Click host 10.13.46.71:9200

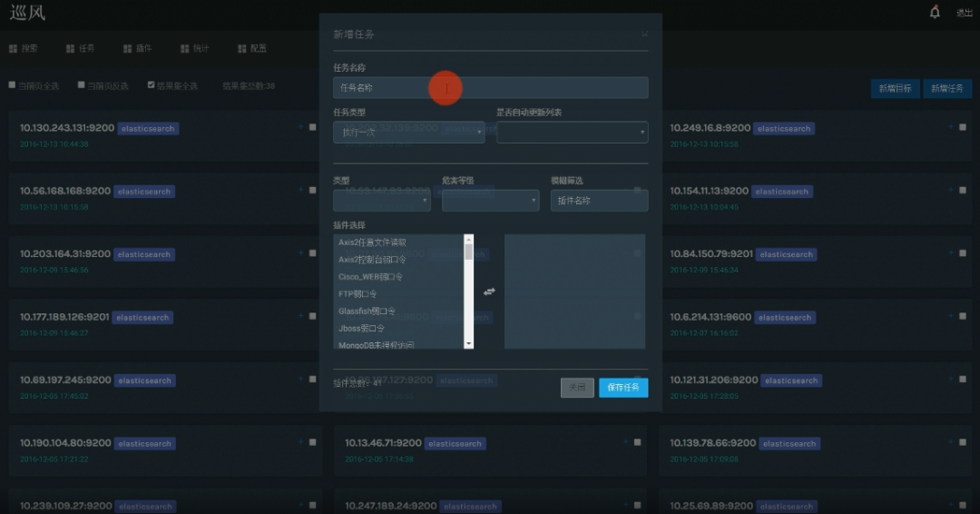(383, 443)
